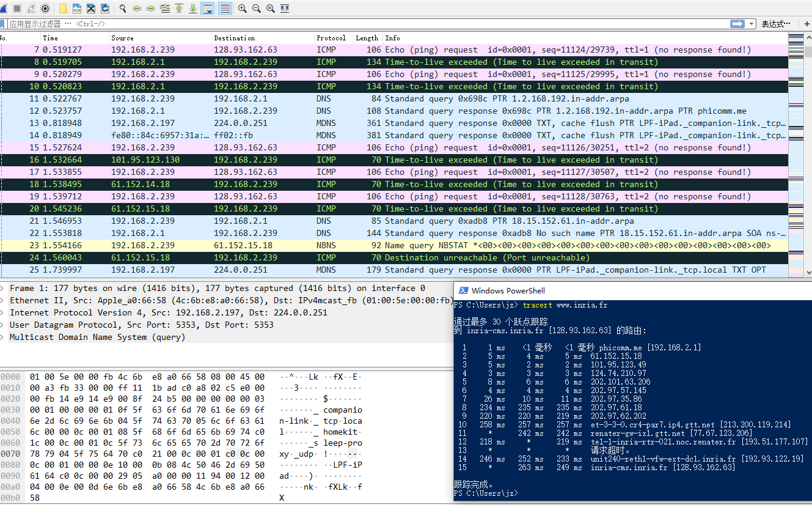
Task: Go forward to next packet
Action: click(151, 9)
